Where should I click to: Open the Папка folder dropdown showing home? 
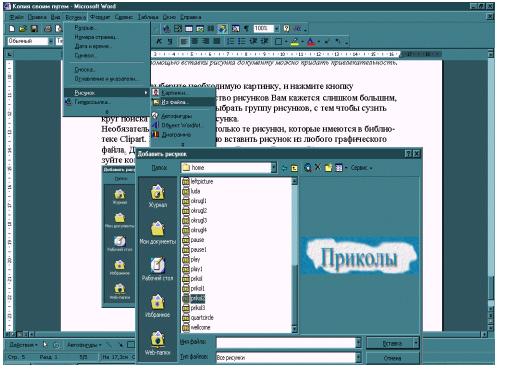click(x=273, y=168)
